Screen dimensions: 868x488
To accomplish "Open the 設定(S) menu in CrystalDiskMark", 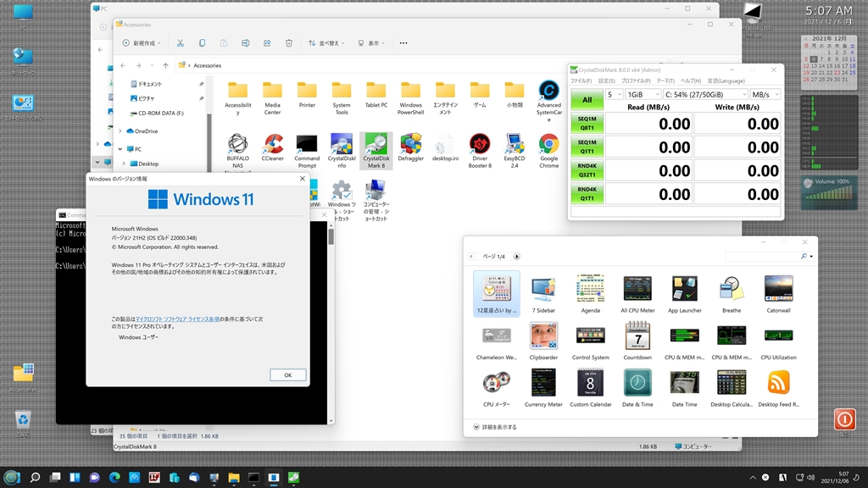I will 605,81.
